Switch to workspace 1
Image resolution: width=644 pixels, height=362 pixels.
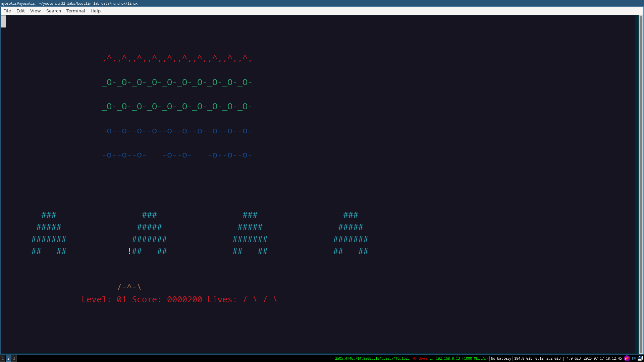[x=3, y=358]
